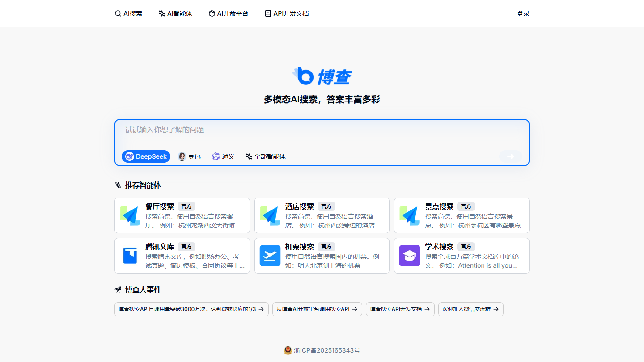Open the 浙ICP备2025165343号 footer link
The image size is (644, 362).
(327, 350)
